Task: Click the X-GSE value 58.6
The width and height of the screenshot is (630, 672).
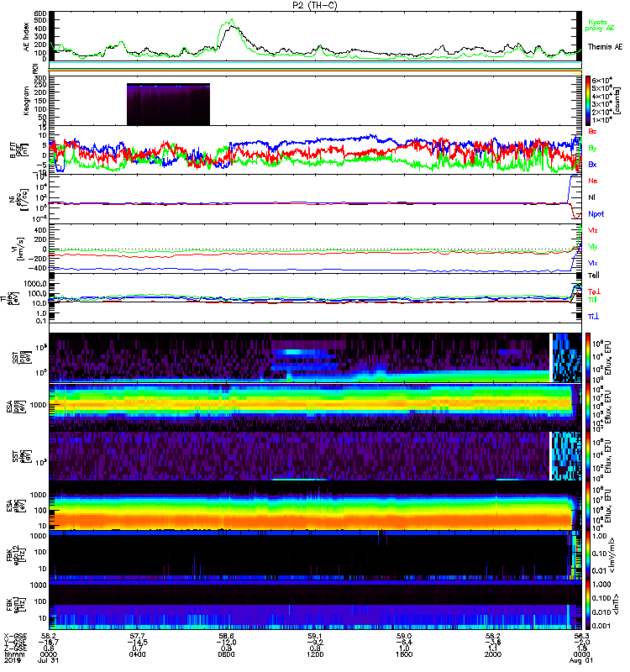Action: 226,636
